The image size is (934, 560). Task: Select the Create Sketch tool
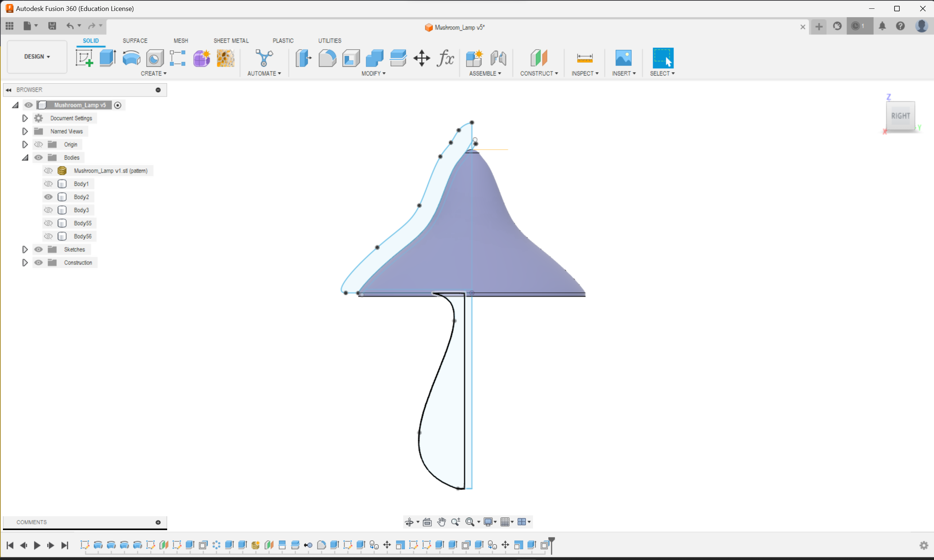pos(84,58)
